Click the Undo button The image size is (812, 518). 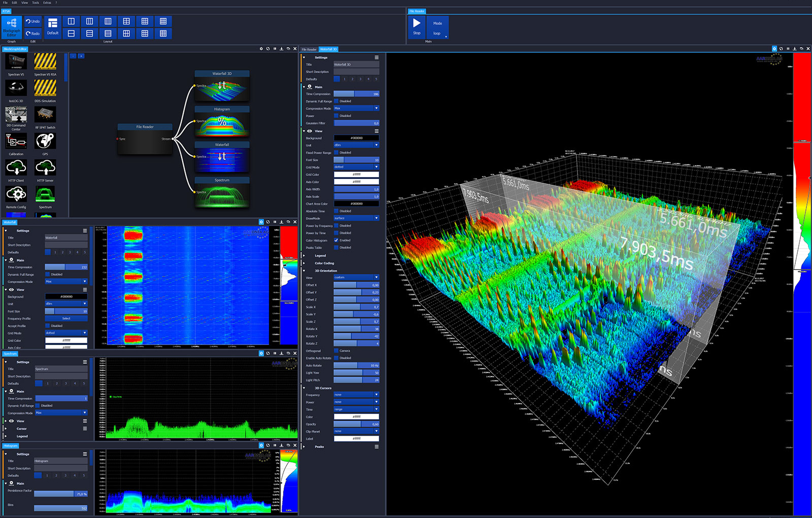pos(33,21)
